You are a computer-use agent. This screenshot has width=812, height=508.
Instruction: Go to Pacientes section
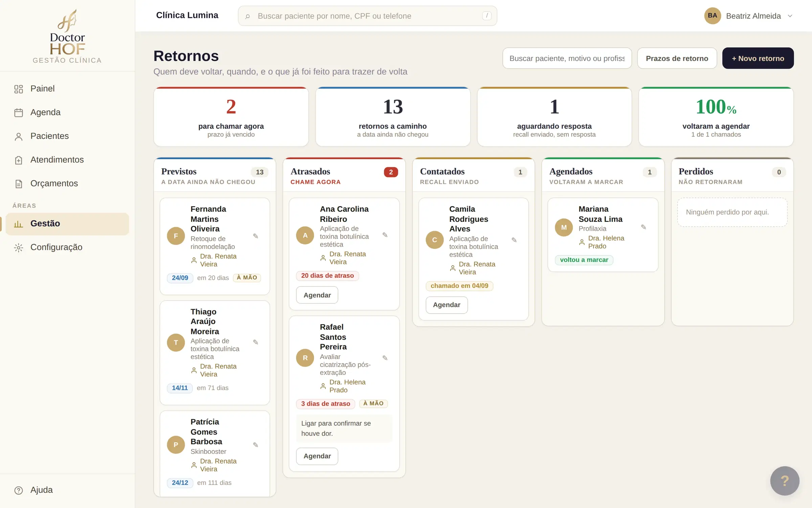[x=67, y=136]
